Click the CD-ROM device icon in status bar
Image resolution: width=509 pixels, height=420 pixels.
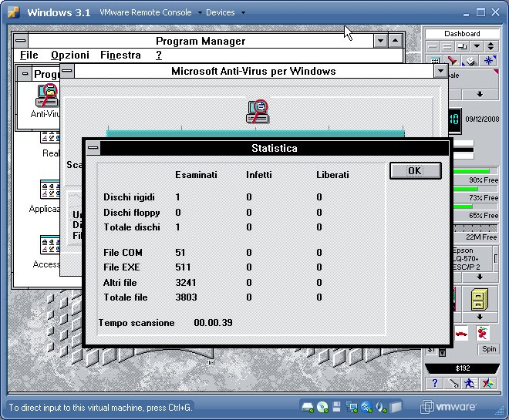tap(324, 407)
